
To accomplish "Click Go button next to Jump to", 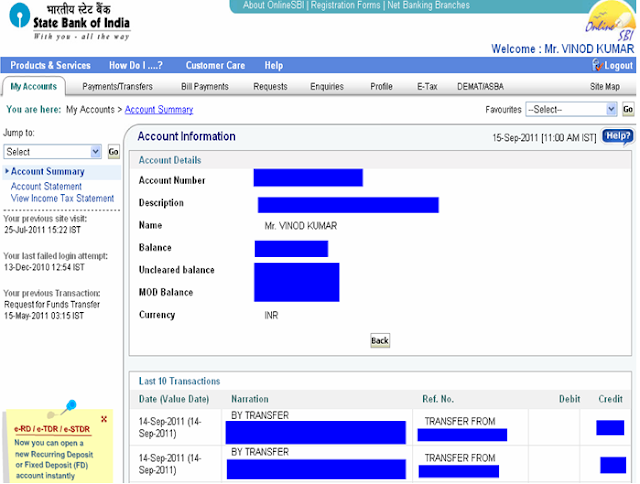I will [x=113, y=152].
